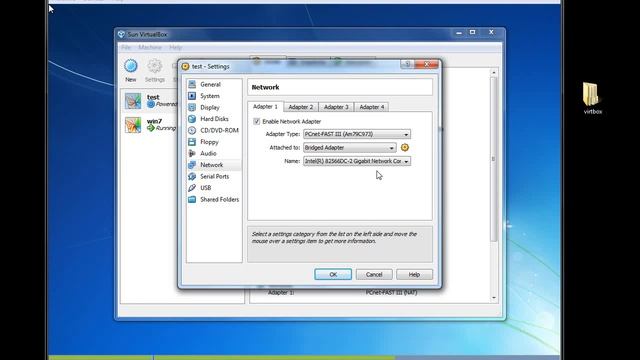640x360 pixels.
Task: Select the General settings category
Action: click(x=214, y=84)
